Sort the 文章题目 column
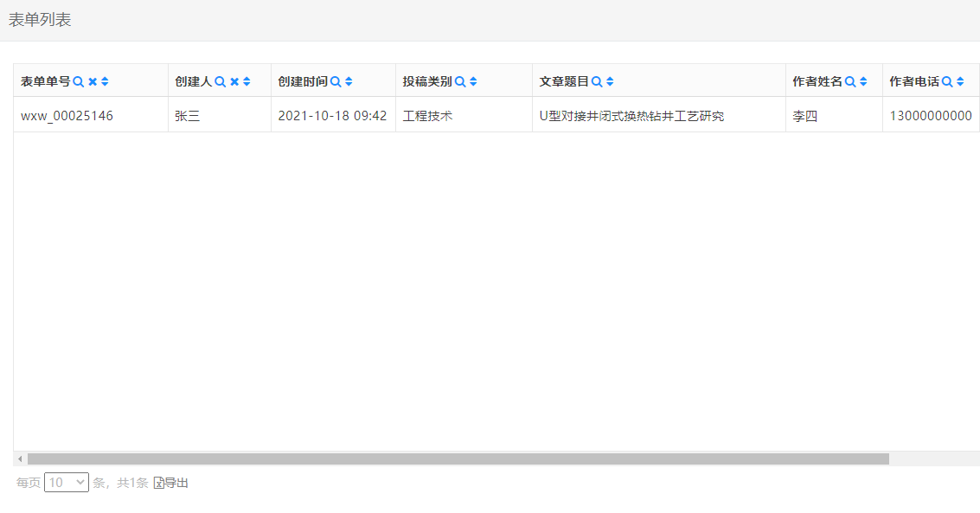Viewport: 980px width, 513px height. coord(610,81)
